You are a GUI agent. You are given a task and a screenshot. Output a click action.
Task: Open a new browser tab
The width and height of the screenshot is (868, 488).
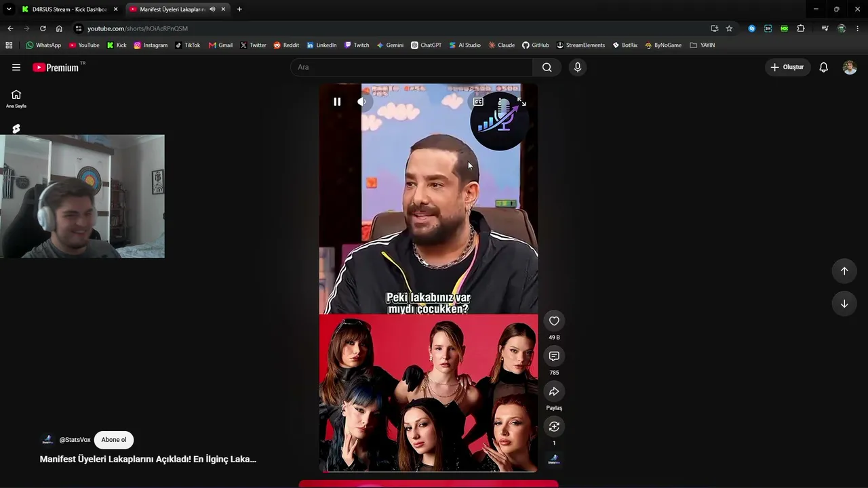click(x=239, y=9)
